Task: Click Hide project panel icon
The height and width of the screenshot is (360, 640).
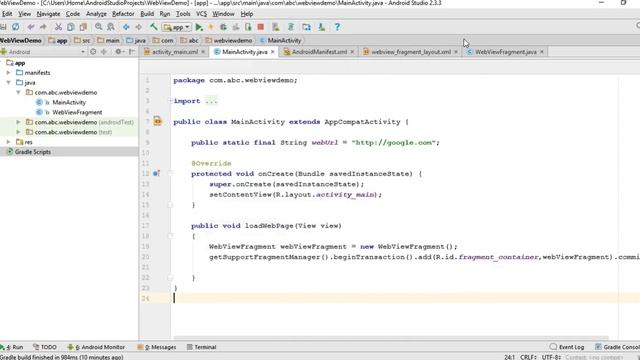Action: pos(131,52)
